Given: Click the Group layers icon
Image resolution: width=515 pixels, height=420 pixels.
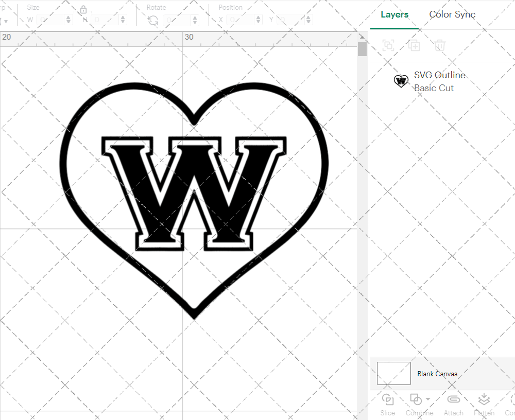Looking at the screenshot, I should [x=388, y=45].
